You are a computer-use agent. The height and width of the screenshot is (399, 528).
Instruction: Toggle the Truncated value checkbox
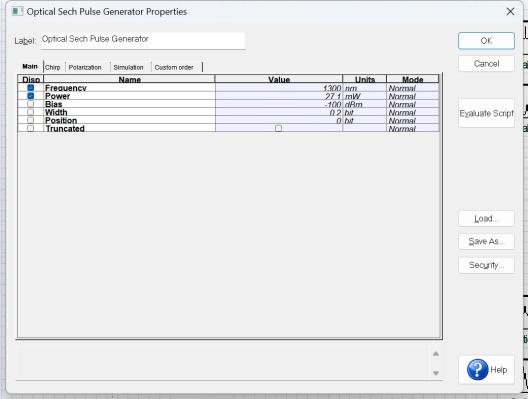tap(278, 128)
